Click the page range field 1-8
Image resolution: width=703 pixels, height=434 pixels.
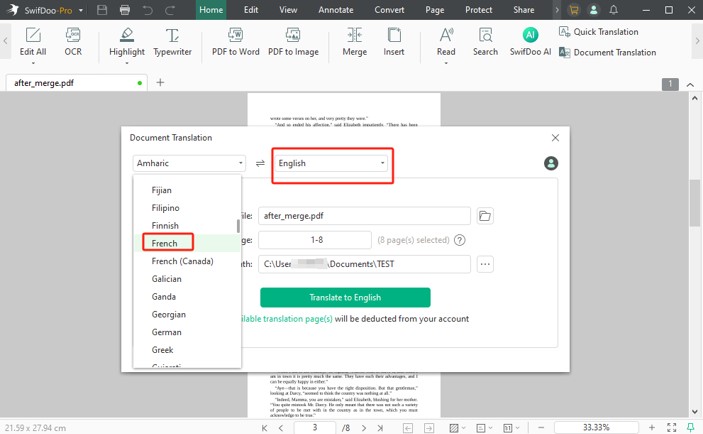[315, 240]
